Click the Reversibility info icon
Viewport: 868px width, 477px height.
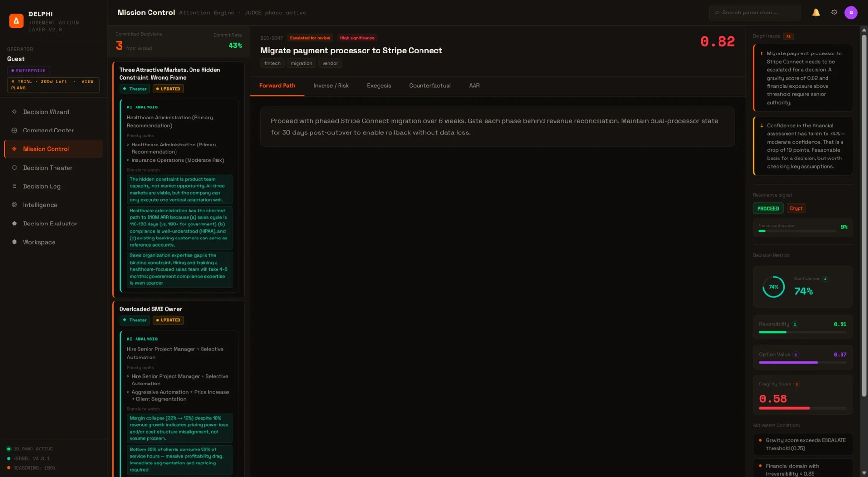click(795, 324)
